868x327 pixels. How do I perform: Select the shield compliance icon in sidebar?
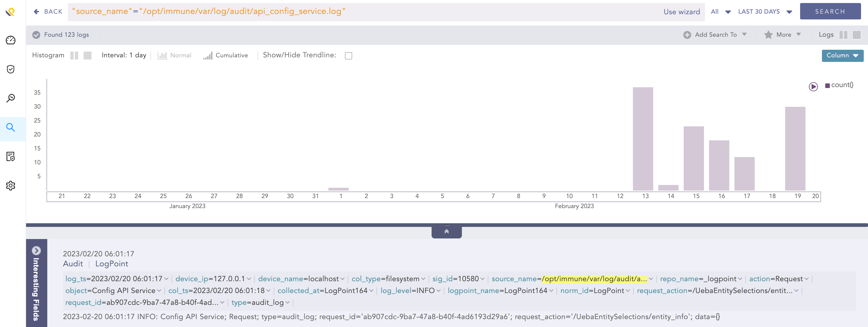pyautogui.click(x=11, y=69)
